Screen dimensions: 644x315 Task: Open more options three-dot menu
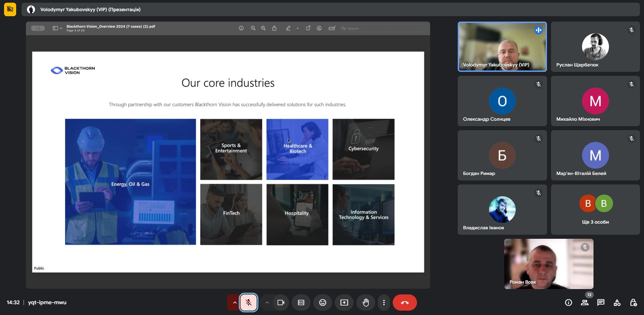coord(384,303)
